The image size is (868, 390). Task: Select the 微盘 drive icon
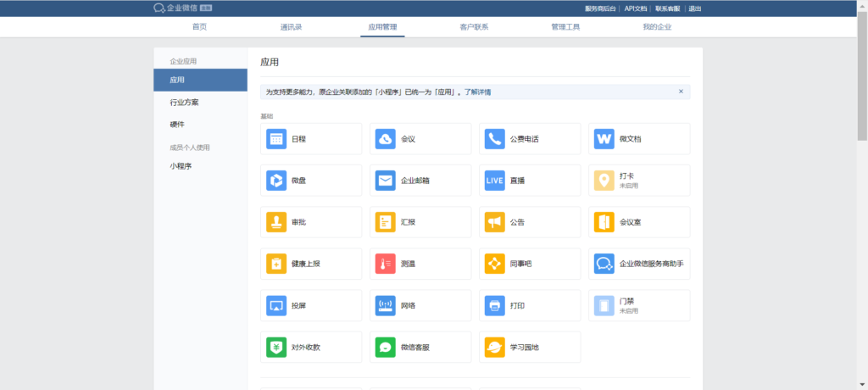point(276,181)
